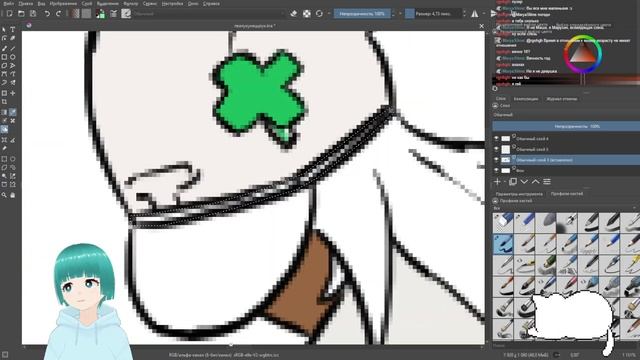The height and width of the screenshot is (360, 640).
Task: Open the Настройка menu
Action: (x=172, y=4)
